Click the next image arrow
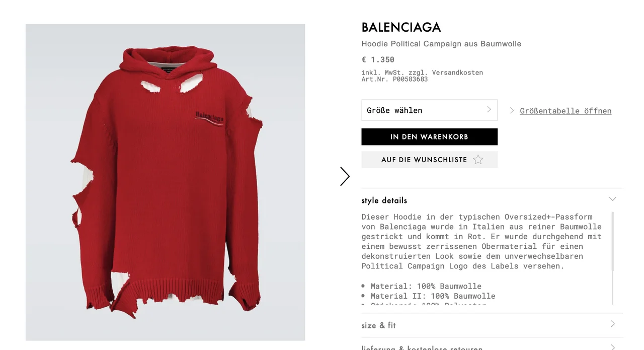644x350 pixels. pyautogui.click(x=345, y=176)
